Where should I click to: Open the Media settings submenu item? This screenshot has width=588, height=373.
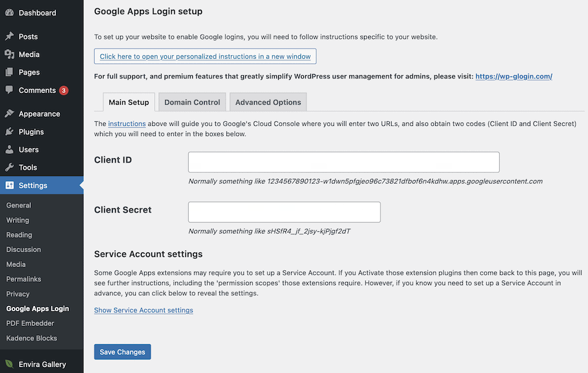point(16,265)
